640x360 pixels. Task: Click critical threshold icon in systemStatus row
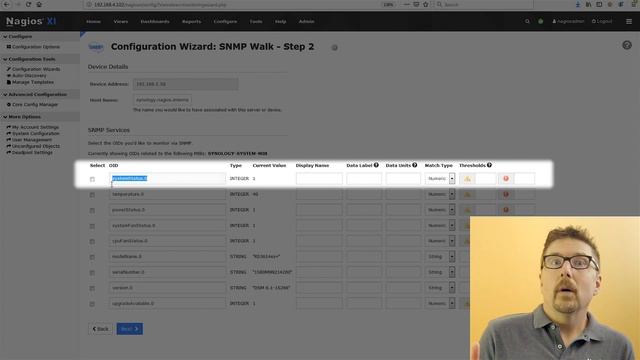click(506, 179)
